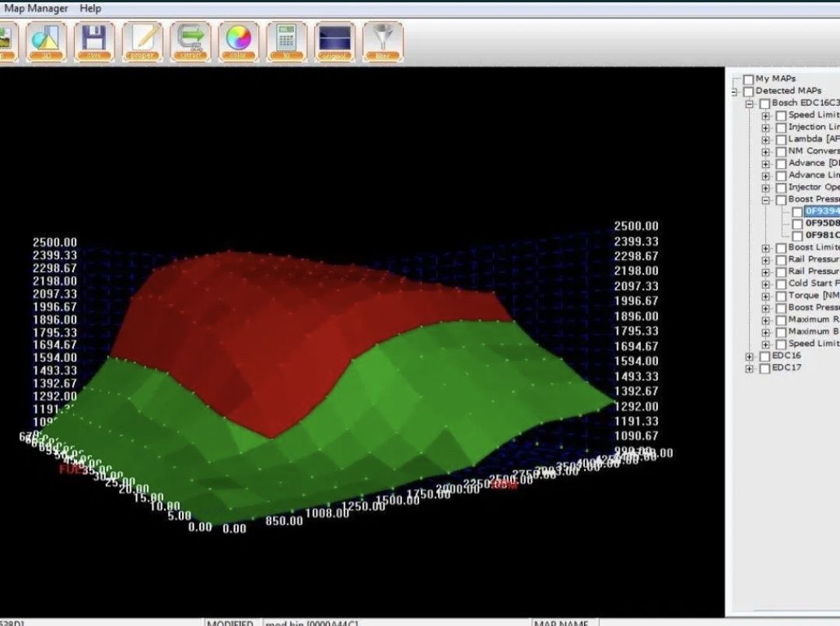Select the Cold Start tree item label
Viewport: 840px width, 626px height.
click(814, 283)
